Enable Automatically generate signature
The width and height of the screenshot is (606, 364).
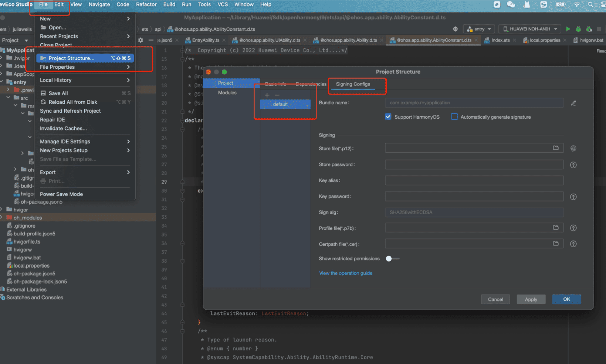tap(454, 117)
